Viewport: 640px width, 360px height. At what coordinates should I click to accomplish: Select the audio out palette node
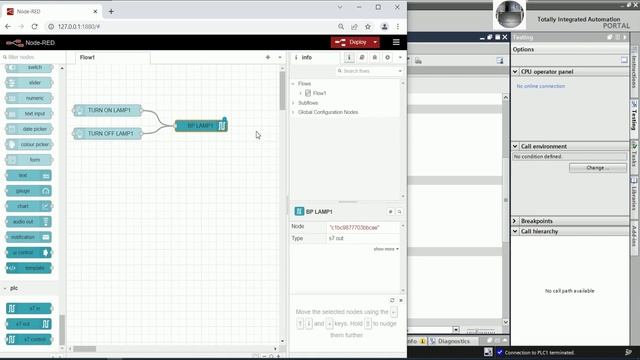(29, 222)
